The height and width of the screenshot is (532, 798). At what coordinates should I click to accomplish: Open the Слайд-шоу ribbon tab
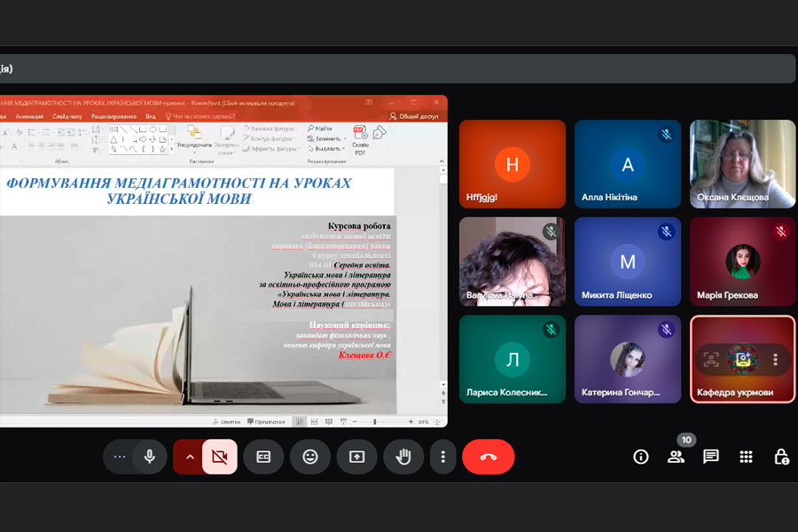pyautogui.click(x=67, y=116)
